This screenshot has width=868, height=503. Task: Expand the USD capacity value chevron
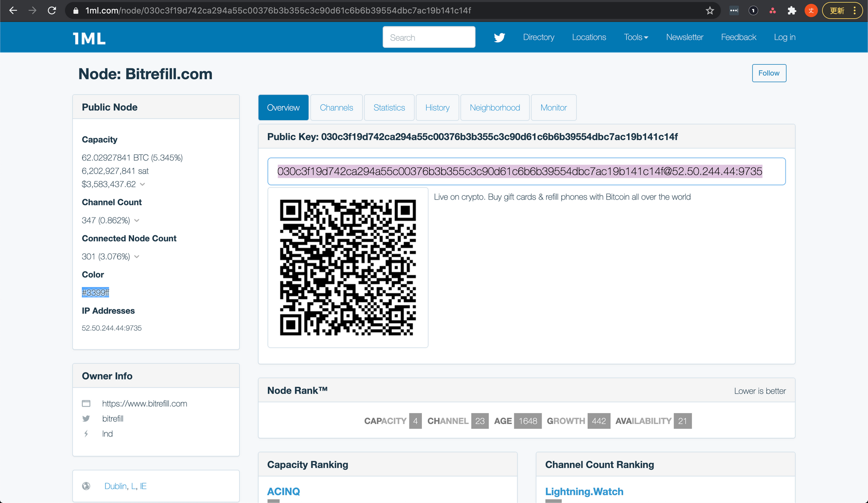click(x=142, y=184)
